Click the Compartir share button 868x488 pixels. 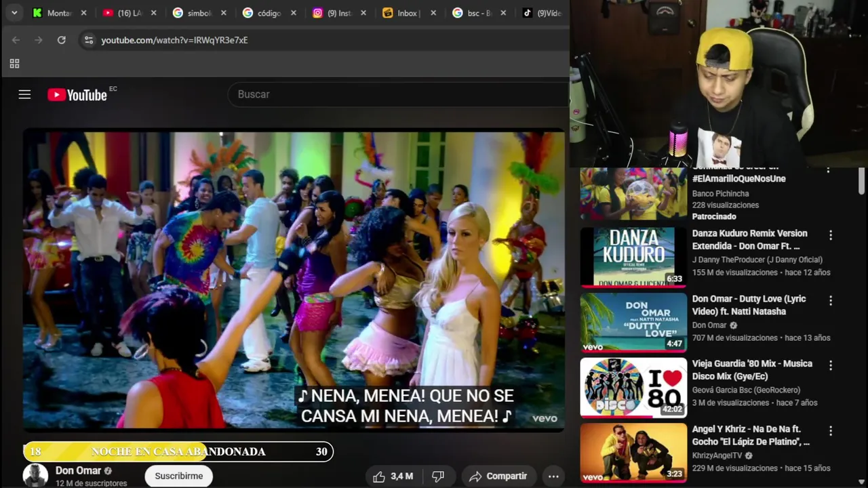498,476
